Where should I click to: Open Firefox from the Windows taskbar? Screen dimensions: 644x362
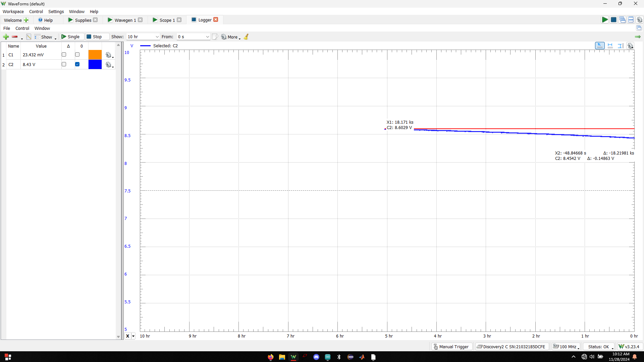point(270,357)
